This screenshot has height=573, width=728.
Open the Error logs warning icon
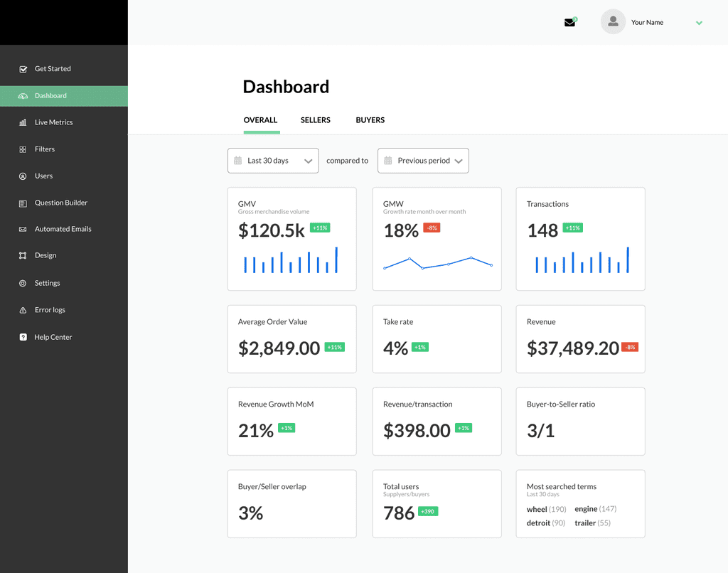(x=23, y=310)
